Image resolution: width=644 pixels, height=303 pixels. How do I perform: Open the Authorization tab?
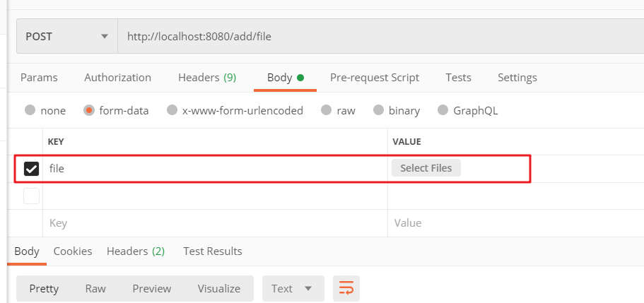coord(117,78)
